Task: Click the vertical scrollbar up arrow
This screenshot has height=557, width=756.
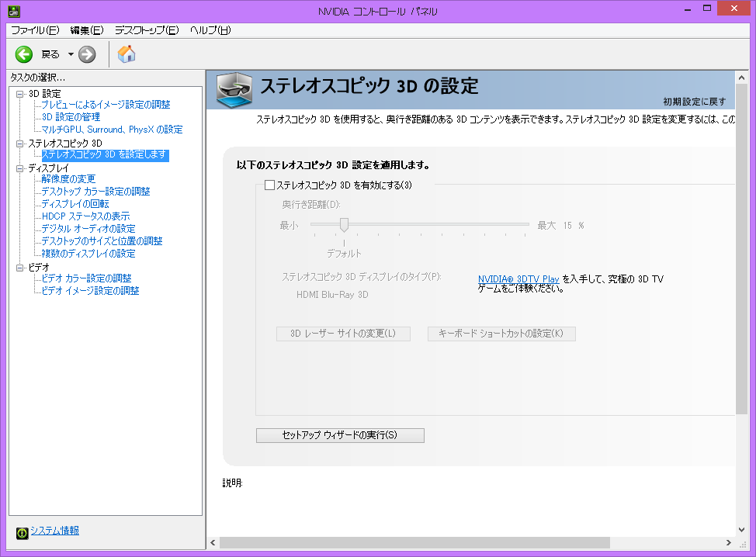Action: (741, 78)
